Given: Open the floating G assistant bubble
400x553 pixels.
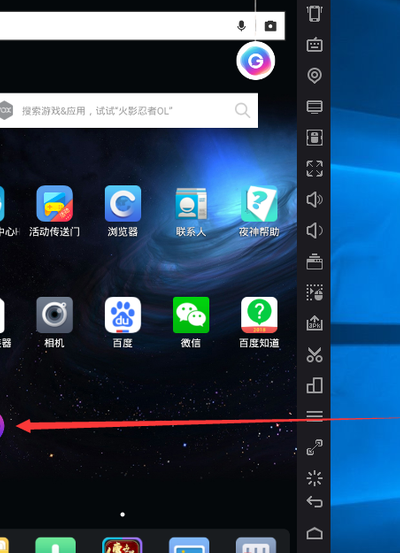Looking at the screenshot, I should tap(256, 61).
